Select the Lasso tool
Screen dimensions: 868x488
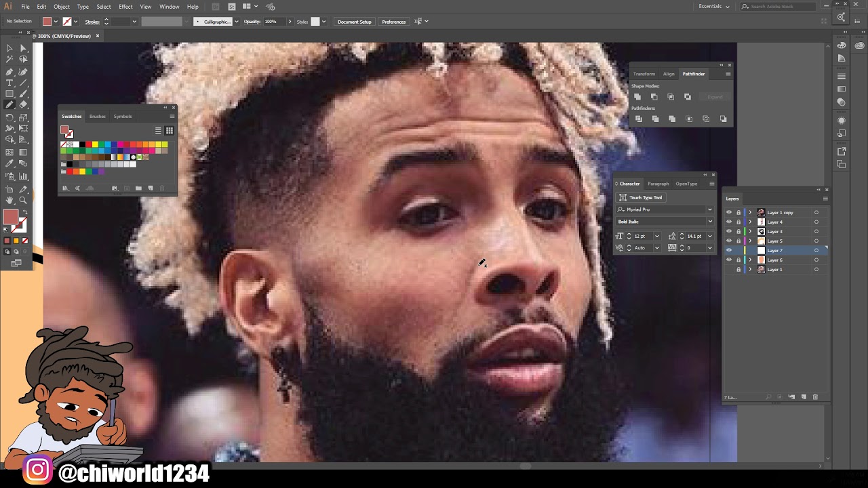pos(23,60)
